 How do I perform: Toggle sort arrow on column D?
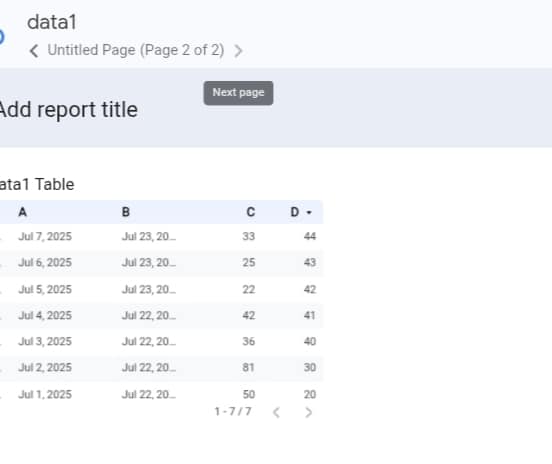coord(309,212)
